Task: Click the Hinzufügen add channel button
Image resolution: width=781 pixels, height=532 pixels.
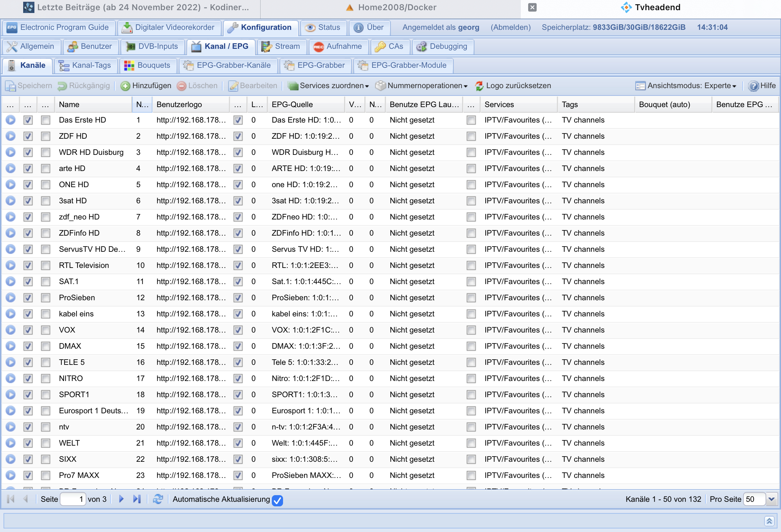Action: tap(146, 86)
